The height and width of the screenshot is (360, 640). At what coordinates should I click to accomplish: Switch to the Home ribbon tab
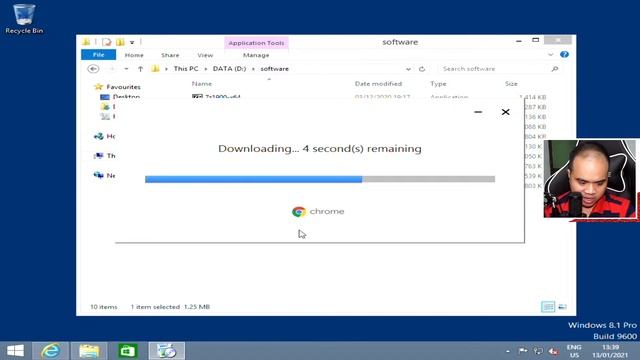pos(134,55)
